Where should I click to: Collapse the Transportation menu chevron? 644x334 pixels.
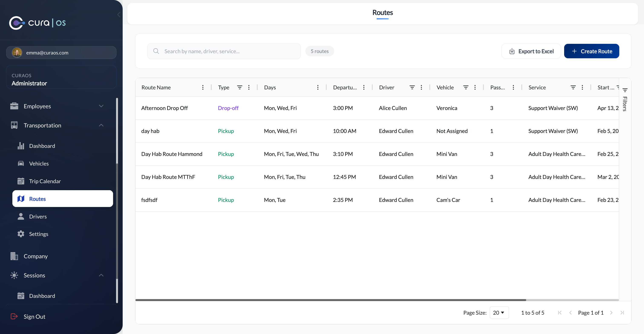pyautogui.click(x=101, y=125)
